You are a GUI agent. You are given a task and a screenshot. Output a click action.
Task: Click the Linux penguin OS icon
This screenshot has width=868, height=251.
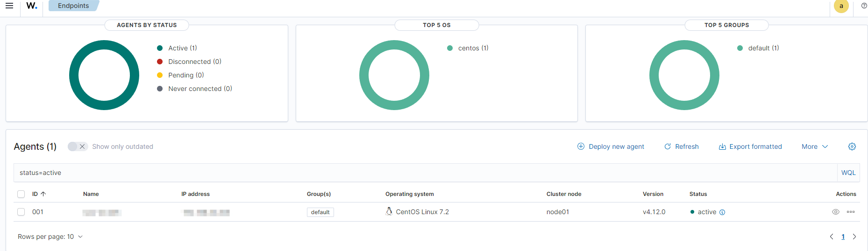pos(389,211)
